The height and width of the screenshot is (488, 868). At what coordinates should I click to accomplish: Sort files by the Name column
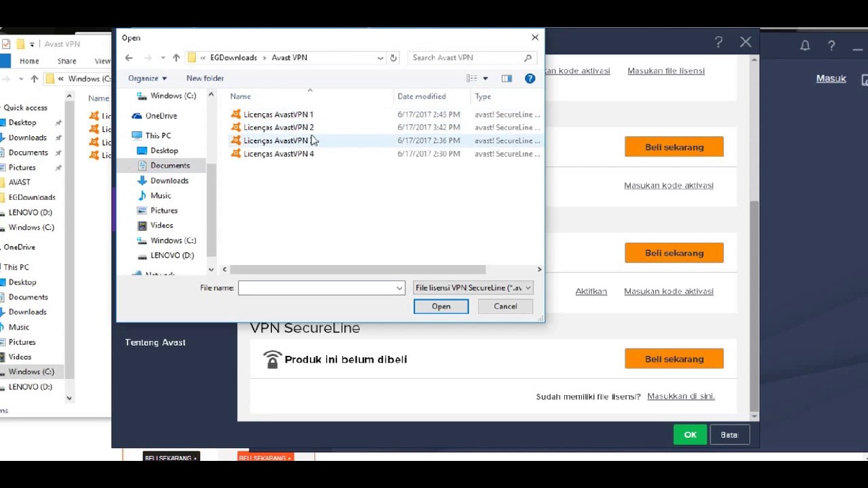pyautogui.click(x=241, y=96)
